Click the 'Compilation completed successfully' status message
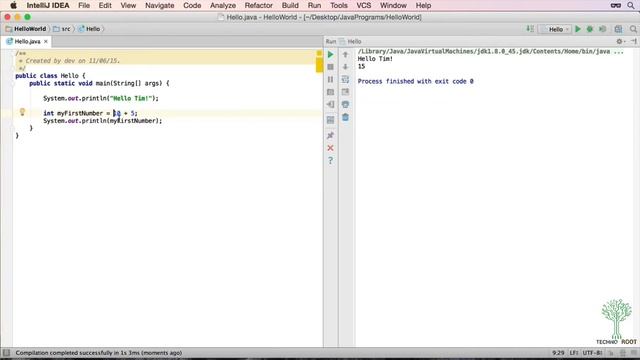This screenshot has height=360, width=640. click(98, 353)
